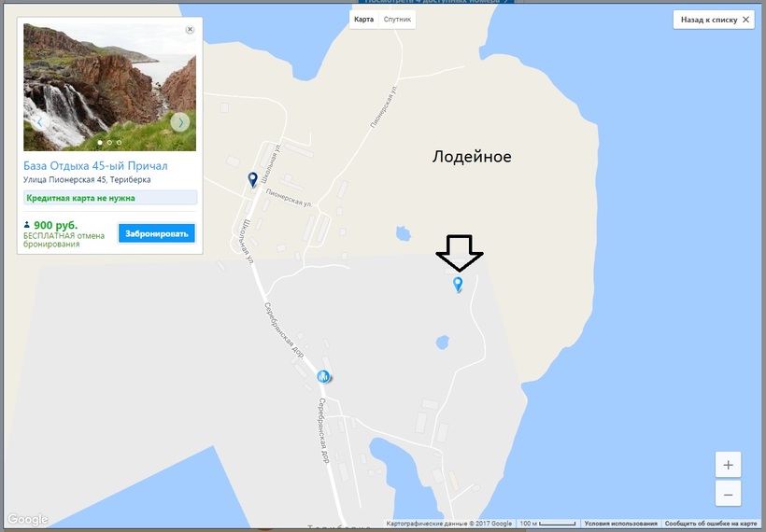Zoom out with the minus button
Image resolution: width=766 pixels, height=532 pixels.
[728, 495]
